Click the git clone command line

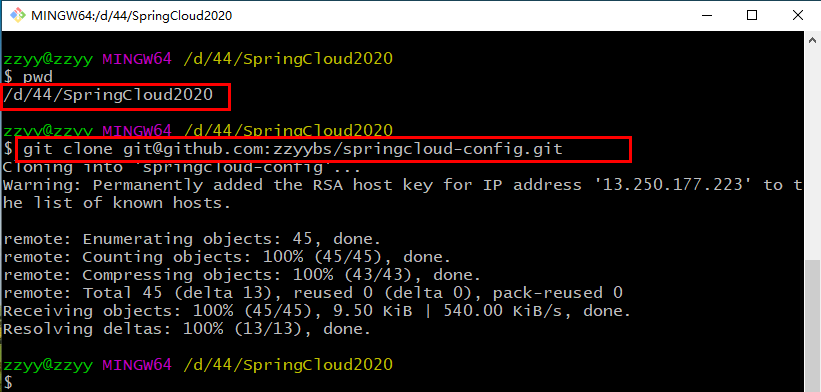(293, 149)
